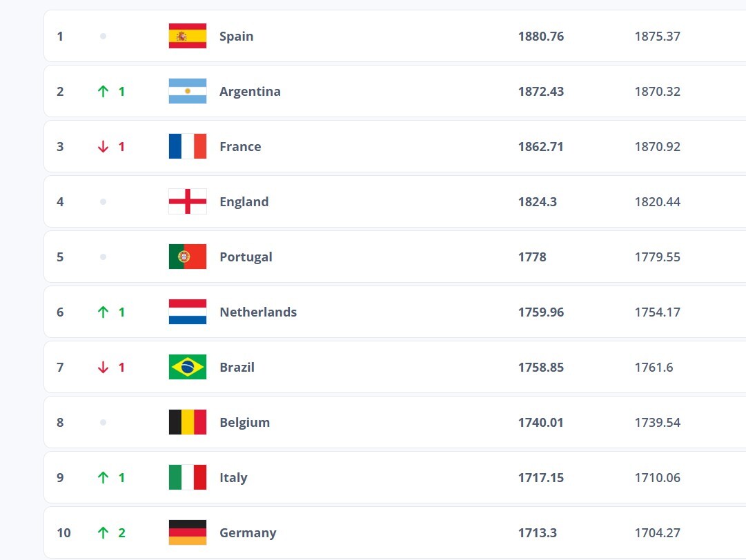Click the Netherlands flag icon
The image size is (746, 560).
(x=188, y=312)
